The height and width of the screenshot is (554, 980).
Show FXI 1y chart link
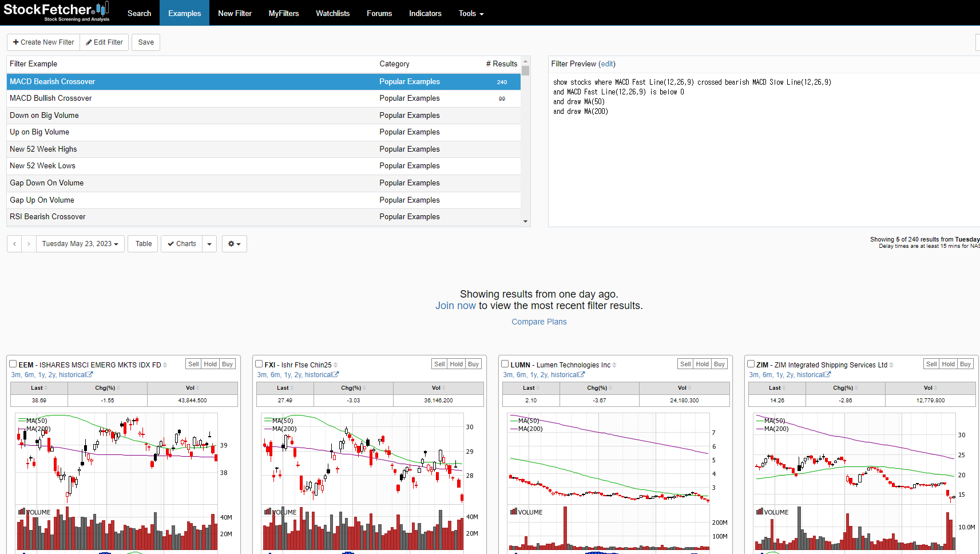point(288,375)
